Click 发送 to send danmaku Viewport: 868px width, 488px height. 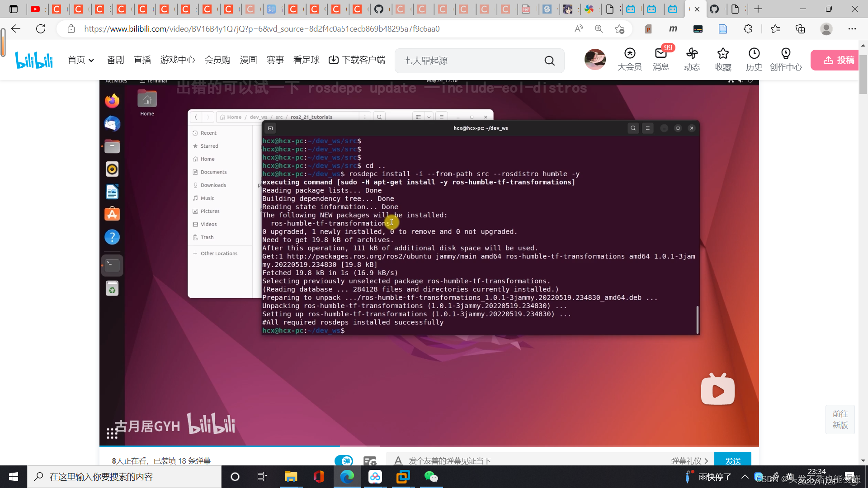[x=733, y=460]
